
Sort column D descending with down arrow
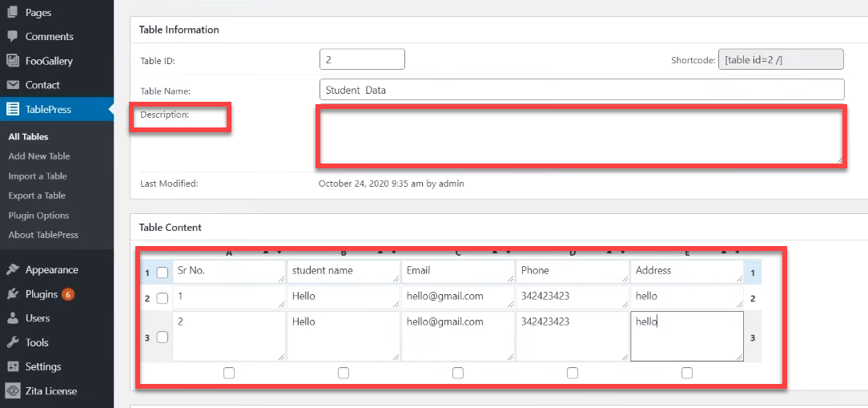(623, 252)
